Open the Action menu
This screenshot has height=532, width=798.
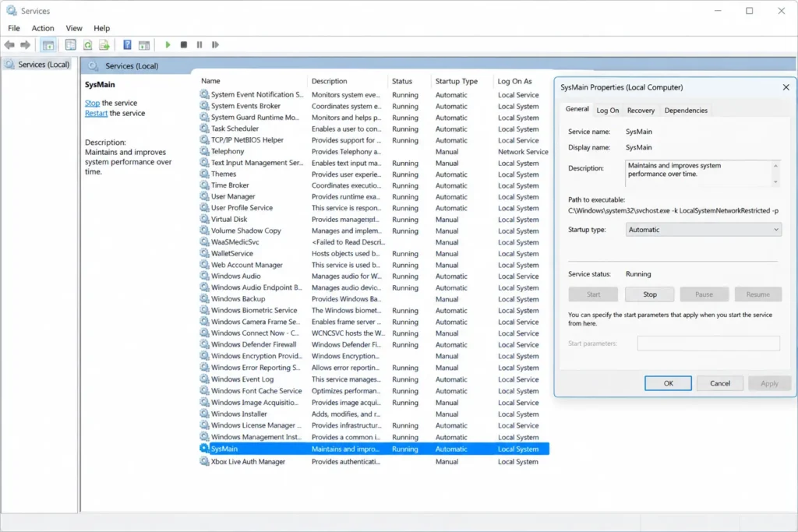click(43, 28)
